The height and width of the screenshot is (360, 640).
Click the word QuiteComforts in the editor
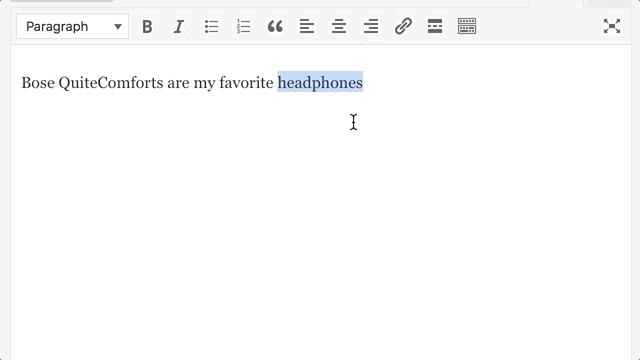click(x=111, y=82)
